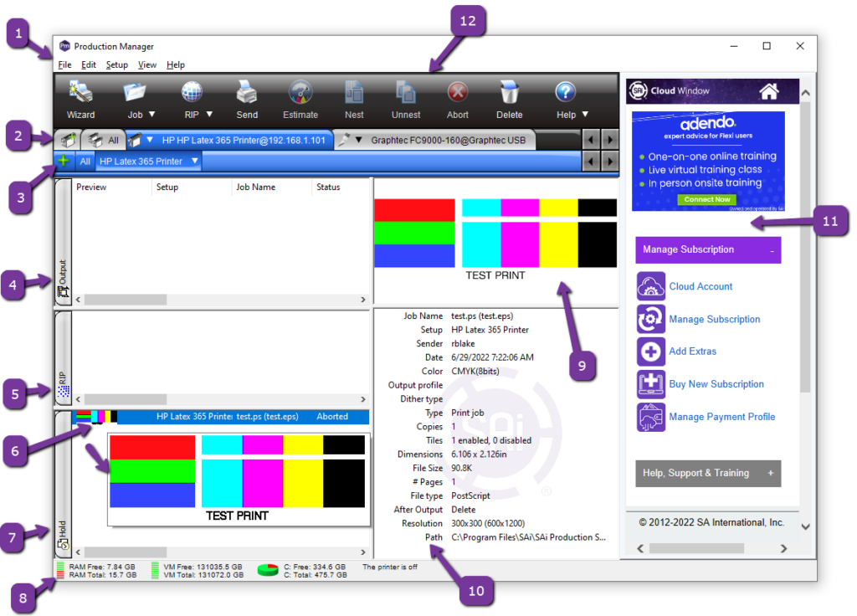Launch the Wizard toolbar icon
Screen dimensions: 857x616
[81, 92]
